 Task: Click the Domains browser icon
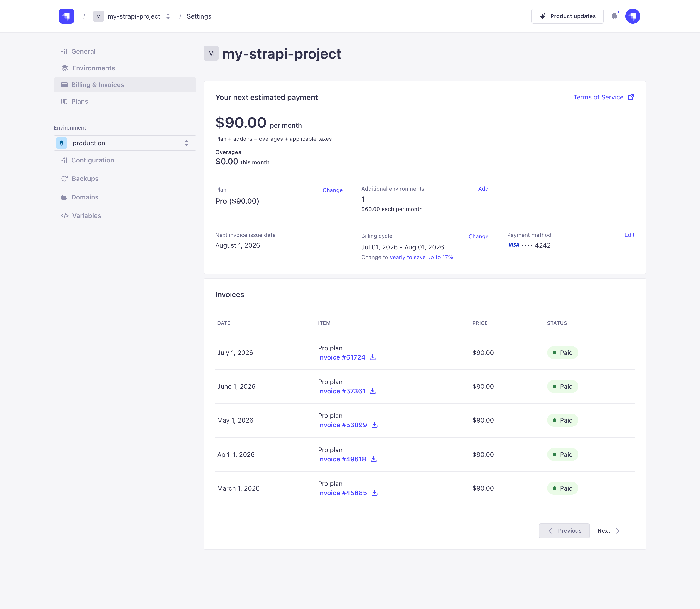pos(64,197)
